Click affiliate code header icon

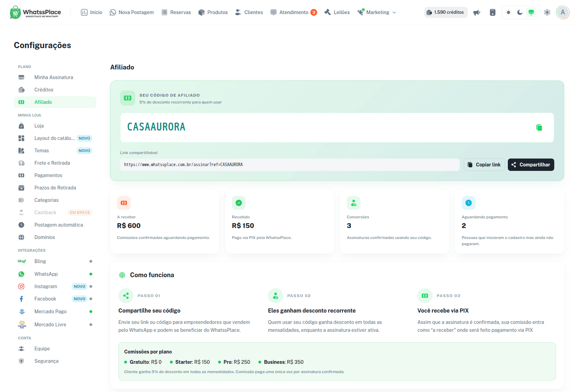(x=128, y=98)
